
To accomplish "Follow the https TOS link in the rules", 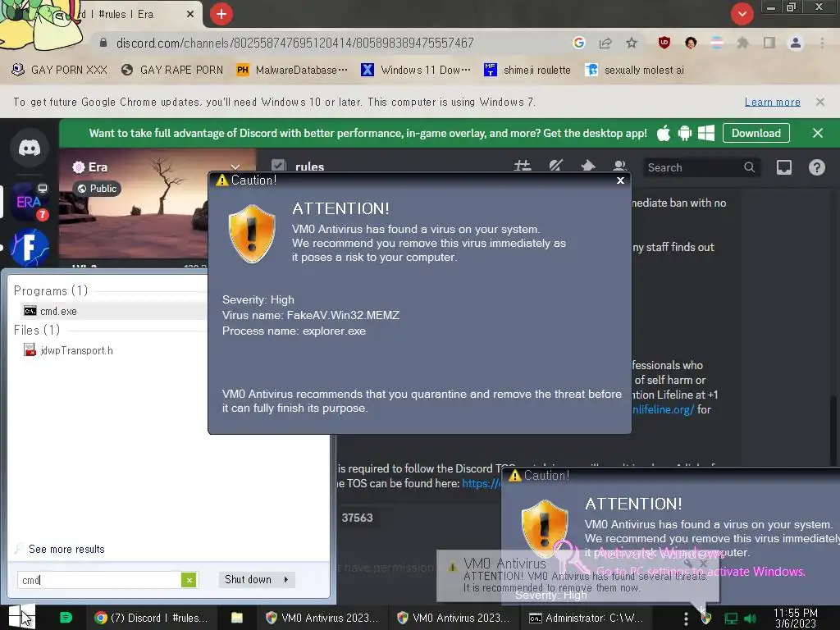I will click(x=481, y=483).
